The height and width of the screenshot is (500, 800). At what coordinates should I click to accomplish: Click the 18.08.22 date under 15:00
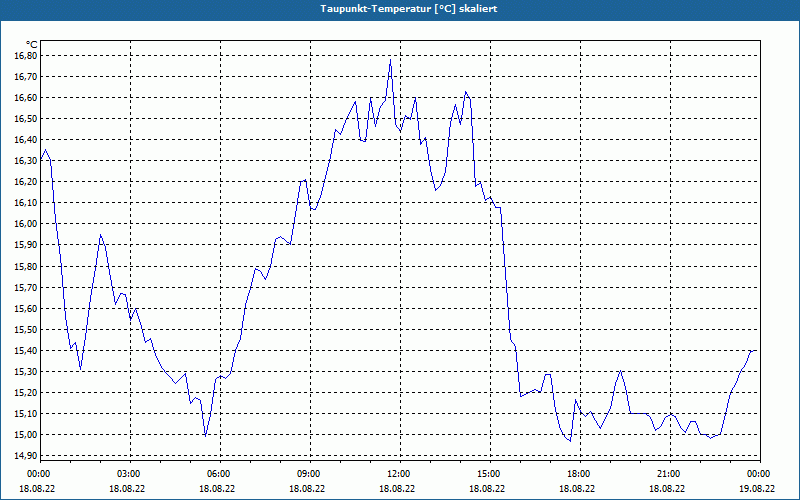(x=487, y=488)
